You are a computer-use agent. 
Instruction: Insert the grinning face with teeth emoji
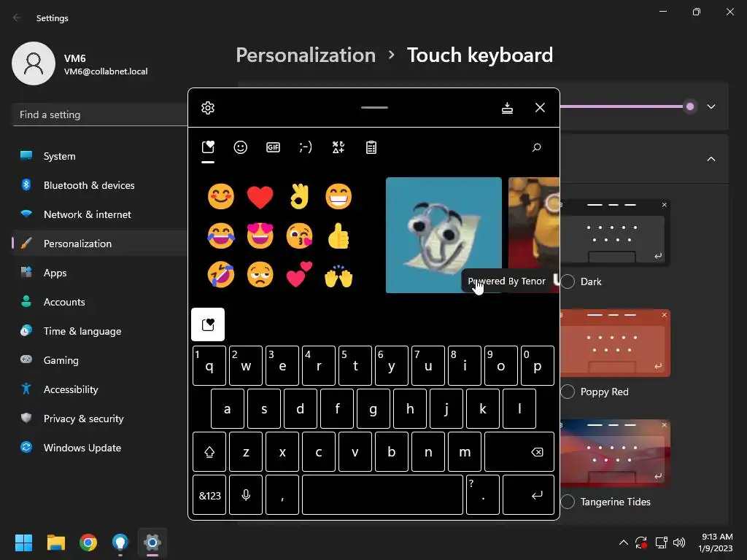[338, 197]
